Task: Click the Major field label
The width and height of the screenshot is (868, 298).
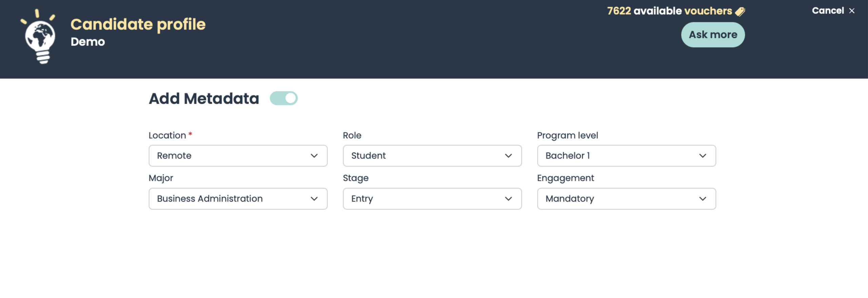Action: (161, 178)
